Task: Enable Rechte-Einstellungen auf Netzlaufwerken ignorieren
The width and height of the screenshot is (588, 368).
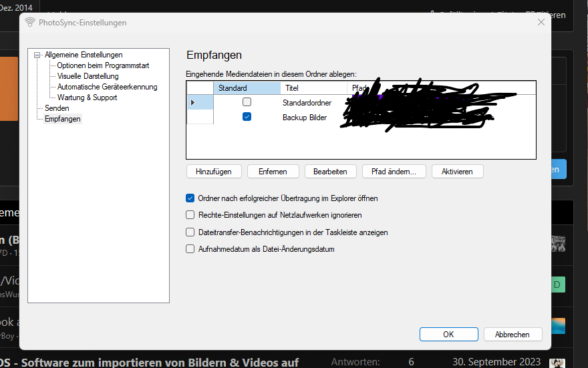Action: (190, 215)
